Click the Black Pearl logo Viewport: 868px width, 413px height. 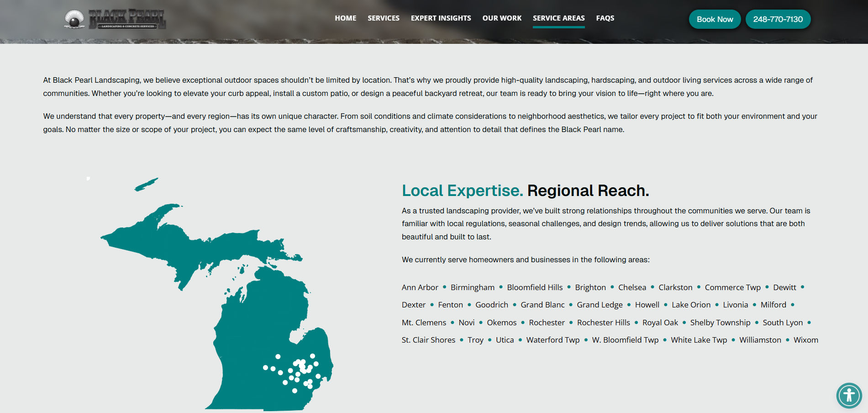click(115, 19)
